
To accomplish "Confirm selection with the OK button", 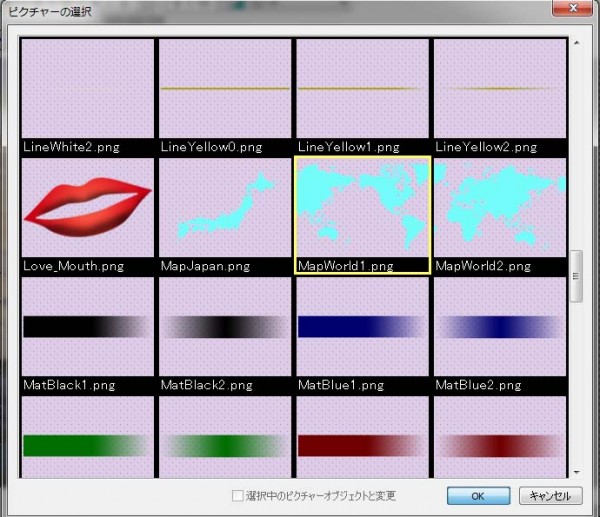I will [x=478, y=496].
